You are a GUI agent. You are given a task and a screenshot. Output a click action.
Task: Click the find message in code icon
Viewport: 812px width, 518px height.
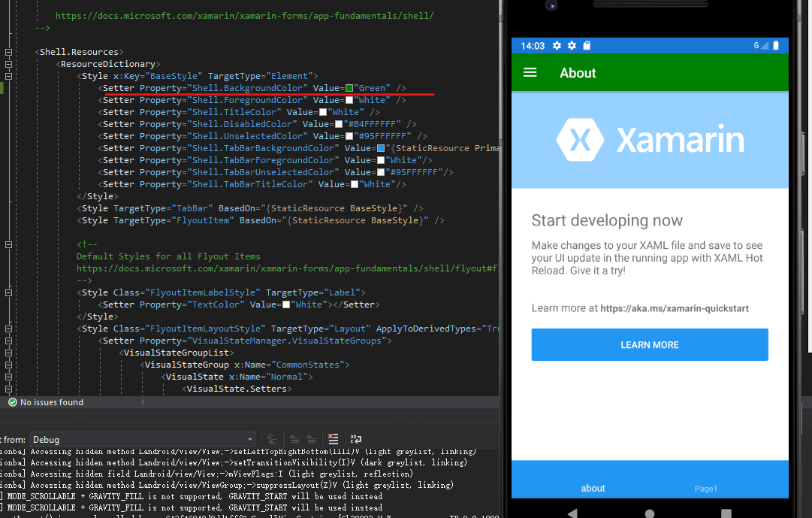tap(272, 439)
